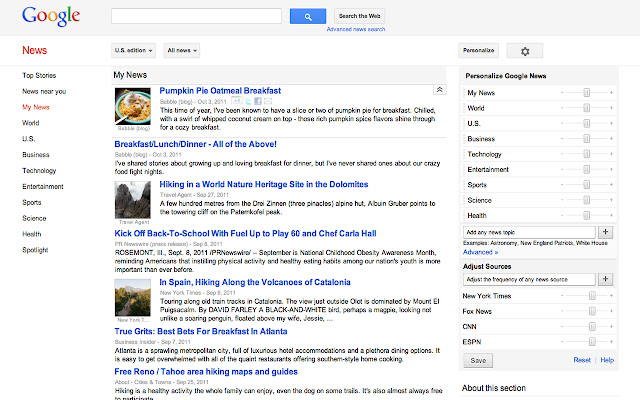Open True Grits Breakfast In Atlanta article
Screen dimensions: 640x400
coord(201,331)
